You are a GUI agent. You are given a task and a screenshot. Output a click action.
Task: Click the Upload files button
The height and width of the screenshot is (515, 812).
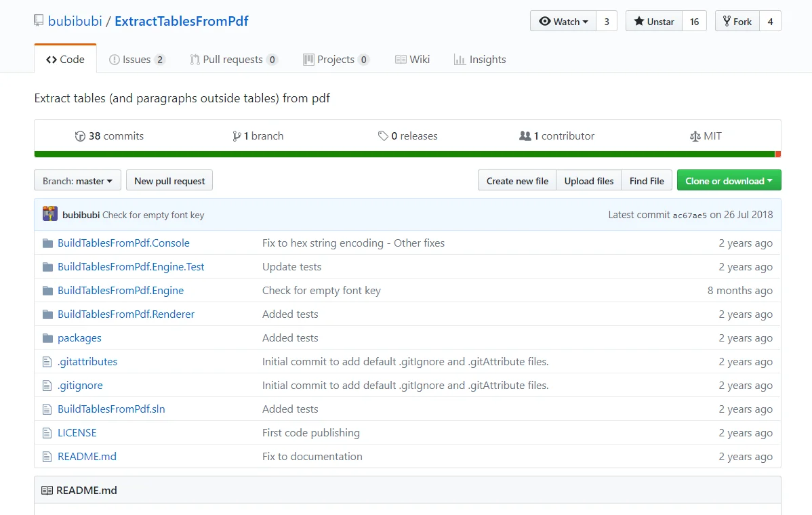click(589, 181)
